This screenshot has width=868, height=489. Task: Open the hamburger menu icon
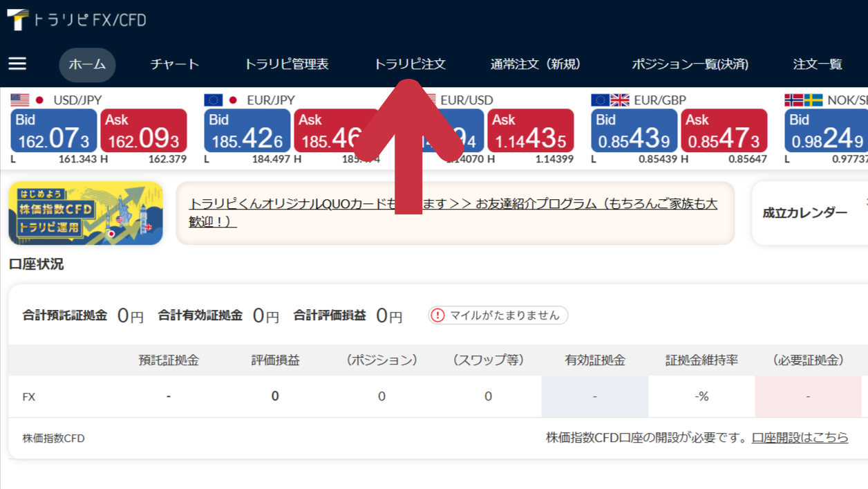pyautogui.click(x=17, y=64)
